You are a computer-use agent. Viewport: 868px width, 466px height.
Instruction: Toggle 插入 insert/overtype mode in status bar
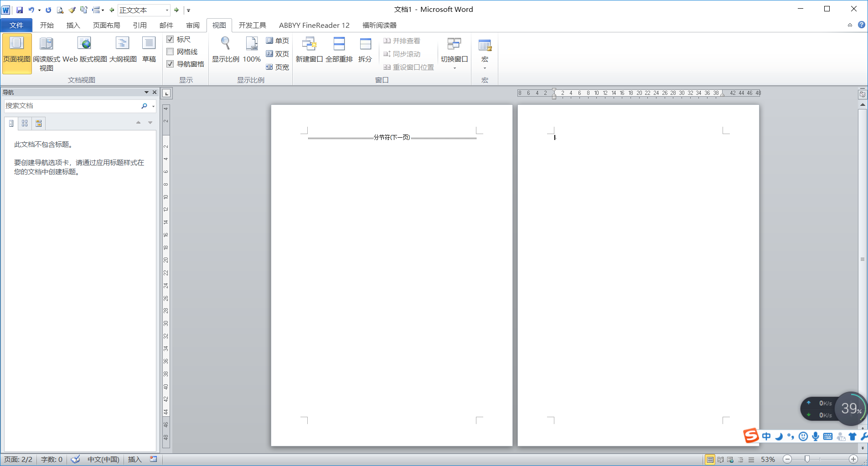coord(134,459)
